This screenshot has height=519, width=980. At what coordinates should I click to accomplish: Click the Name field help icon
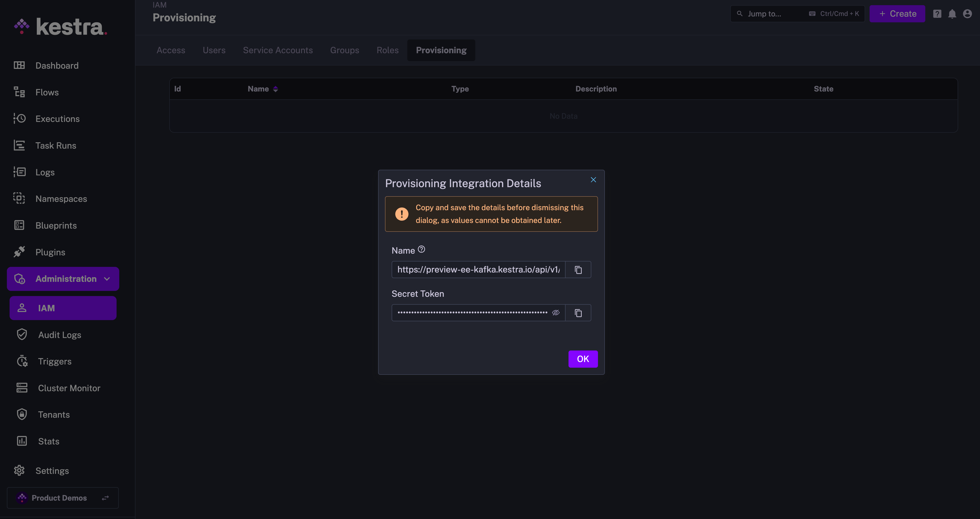coord(421,249)
